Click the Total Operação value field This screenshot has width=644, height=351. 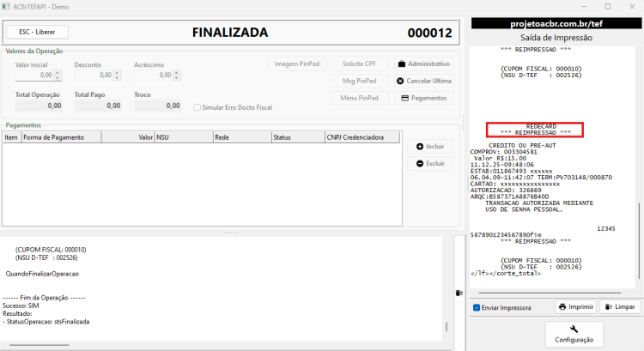tap(39, 106)
